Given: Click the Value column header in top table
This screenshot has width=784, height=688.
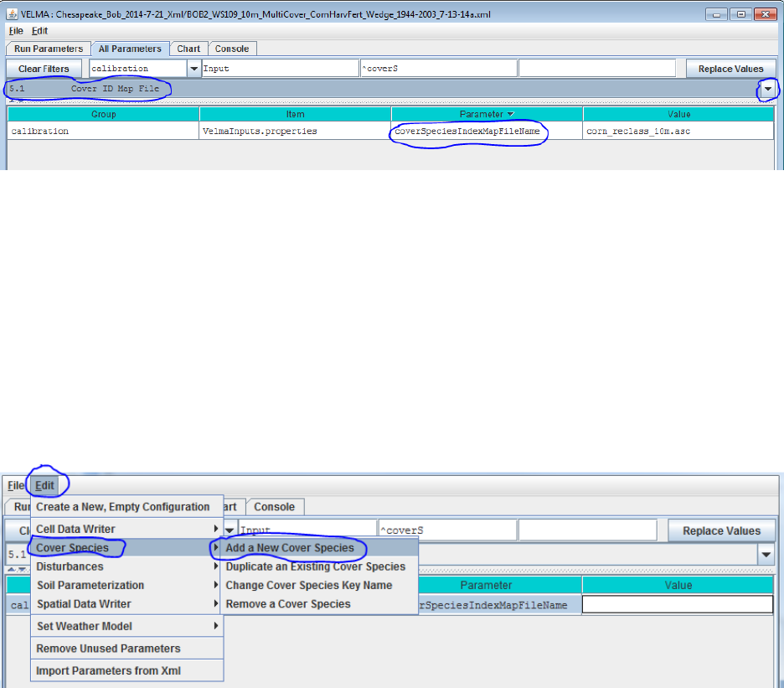Looking at the screenshot, I should tap(678, 114).
